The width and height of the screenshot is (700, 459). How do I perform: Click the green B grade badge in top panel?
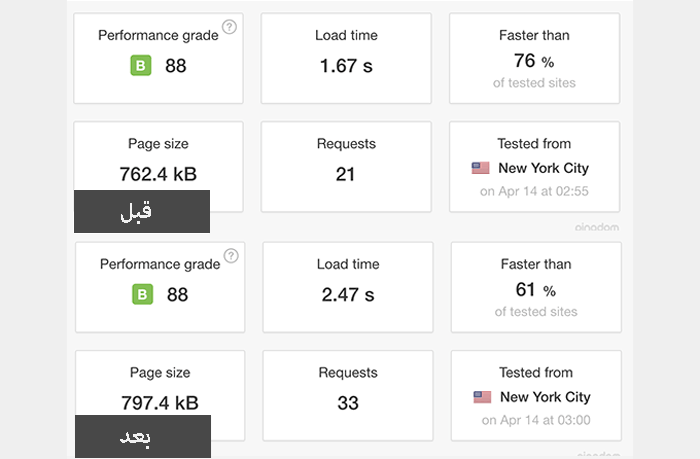click(141, 67)
